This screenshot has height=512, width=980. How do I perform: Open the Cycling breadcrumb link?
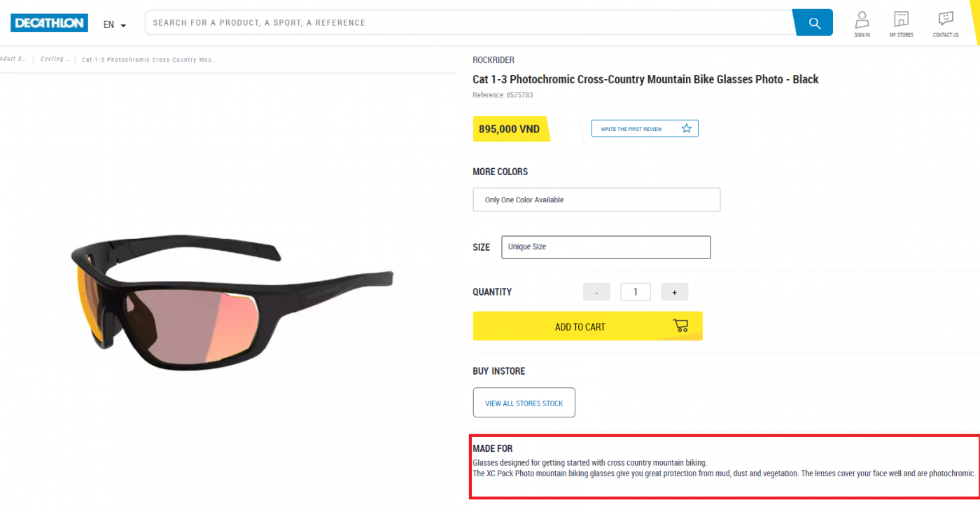click(54, 60)
